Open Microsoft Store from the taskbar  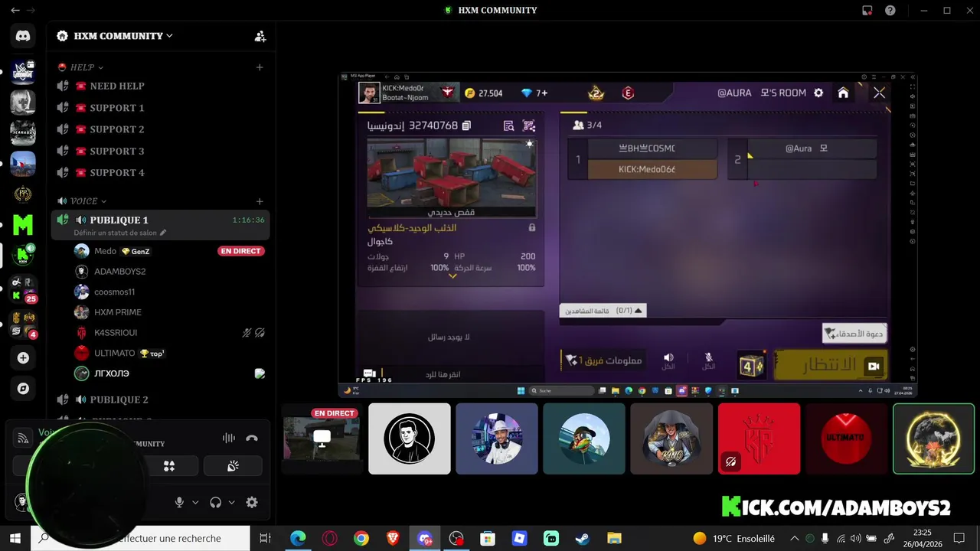pyautogui.click(x=488, y=538)
